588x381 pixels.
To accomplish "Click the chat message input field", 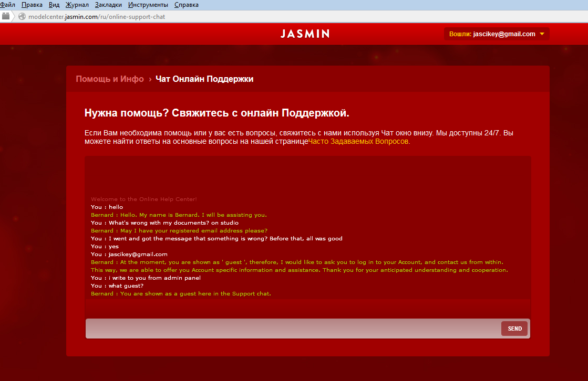I will click(293, 329).
